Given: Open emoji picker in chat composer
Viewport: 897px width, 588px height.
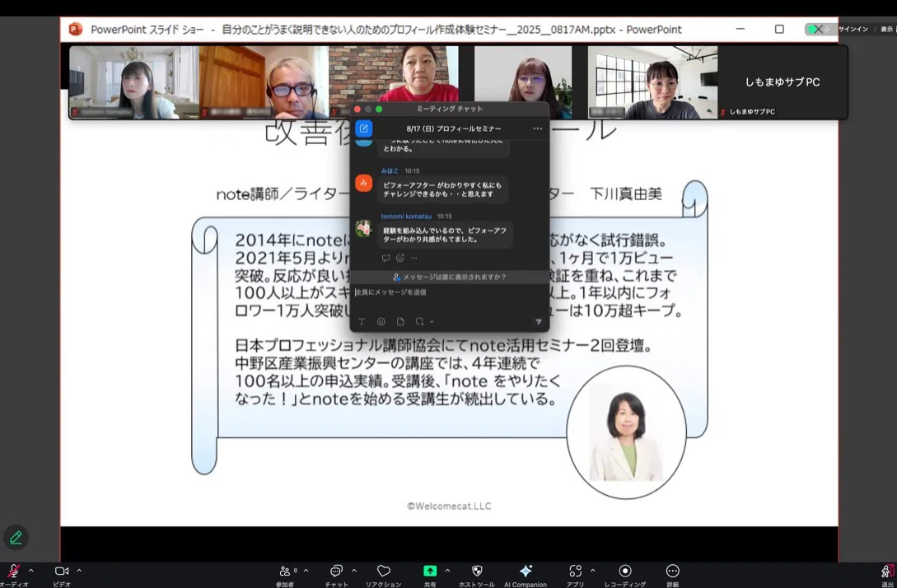Looking at the screenshot, I should coord(381,321).
